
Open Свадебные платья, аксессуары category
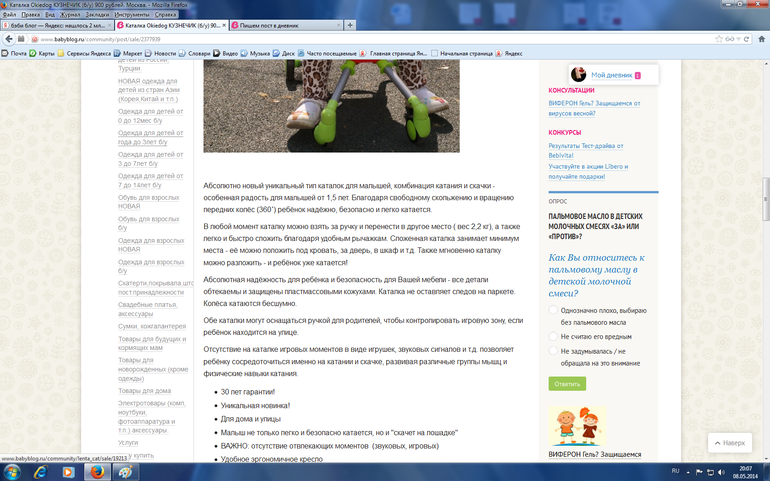click(147, 309)
